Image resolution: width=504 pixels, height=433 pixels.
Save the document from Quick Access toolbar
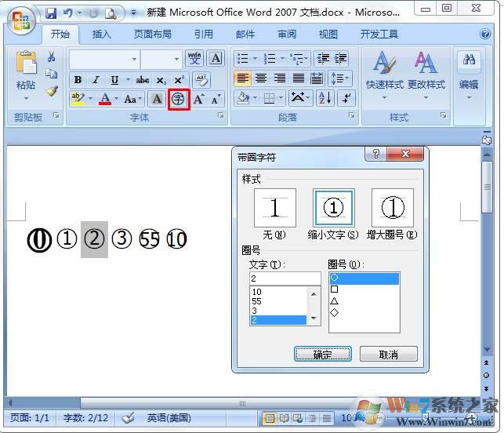click(51, 13)
